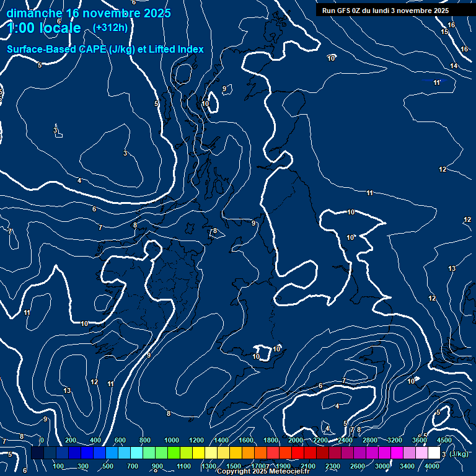Click the '(J/kg)' unit label beside the legend
The height and width of the screenshot is (476, 476).
(x=459, y=454)
